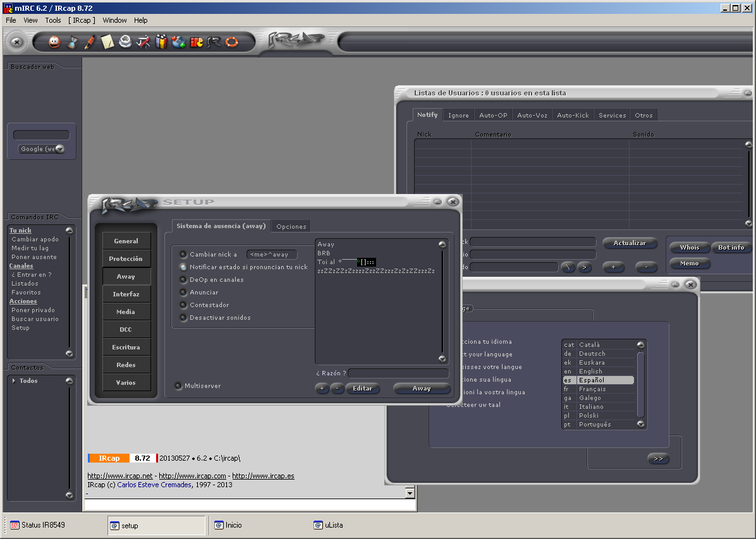Open the [ IRcap ] menu
The image size is (756, 539).
[82, 20]
